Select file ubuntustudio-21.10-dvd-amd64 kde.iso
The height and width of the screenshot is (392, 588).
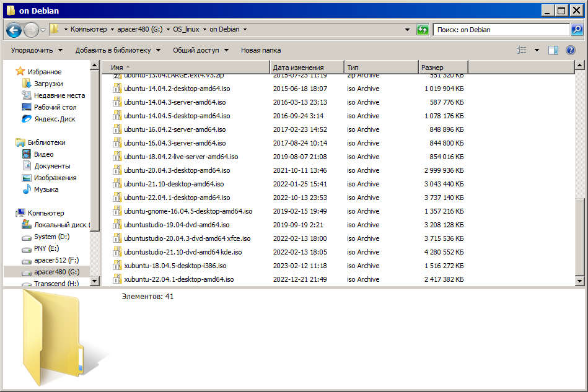pos(183,252)
